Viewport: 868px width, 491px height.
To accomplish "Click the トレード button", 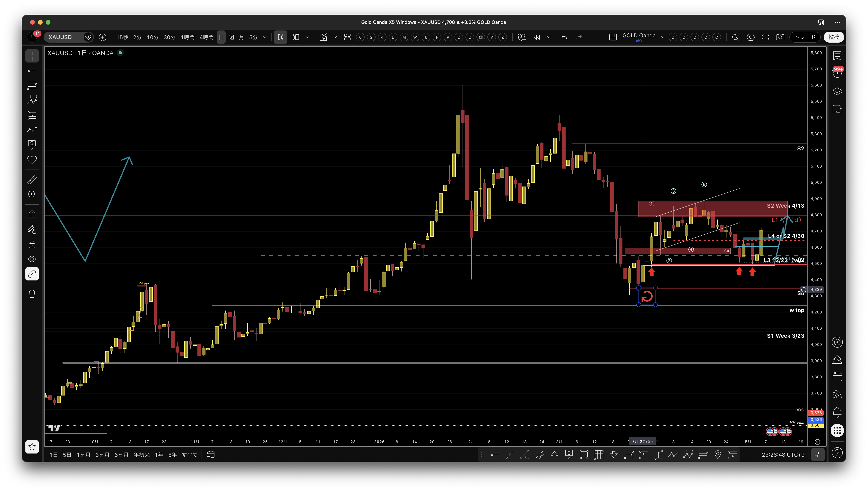I will (805, 37).
